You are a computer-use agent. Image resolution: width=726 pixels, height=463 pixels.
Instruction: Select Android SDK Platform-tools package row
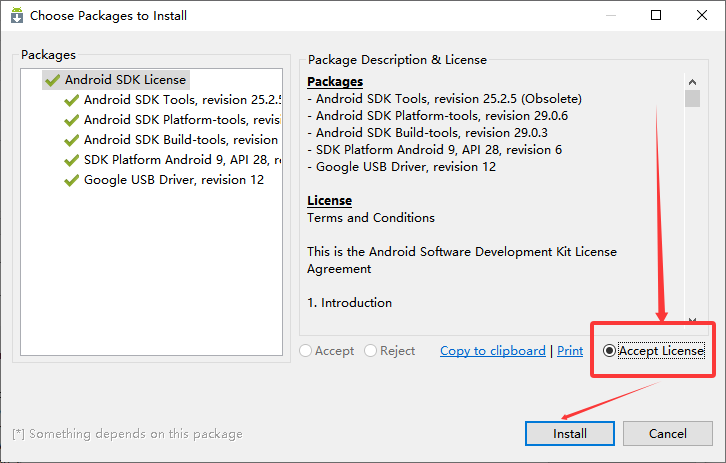click(x=172, y=120)
